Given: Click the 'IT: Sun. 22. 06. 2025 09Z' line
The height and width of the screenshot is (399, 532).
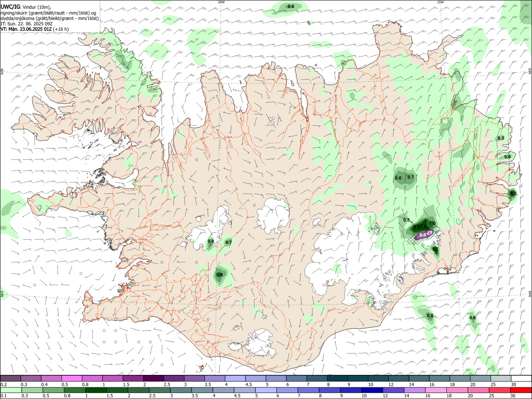Looking at the screenshot, I should click(26, 24).
